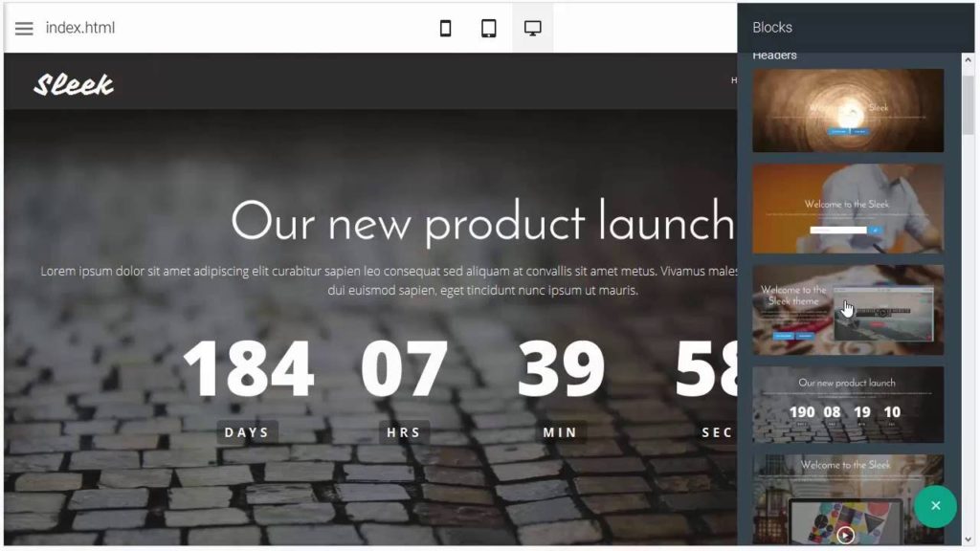Pick the Welcome to the Sleek theme block
Image resolution: width=980 pixels, height=551 pixels.
(848, 310)
